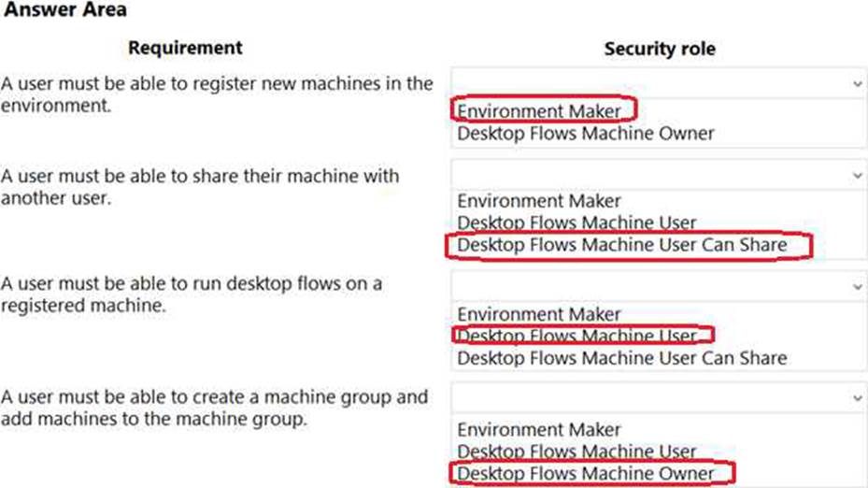The image size is (868, 488).
Task: Click the run desktop flows requirement text
Action: click(192, 294)
